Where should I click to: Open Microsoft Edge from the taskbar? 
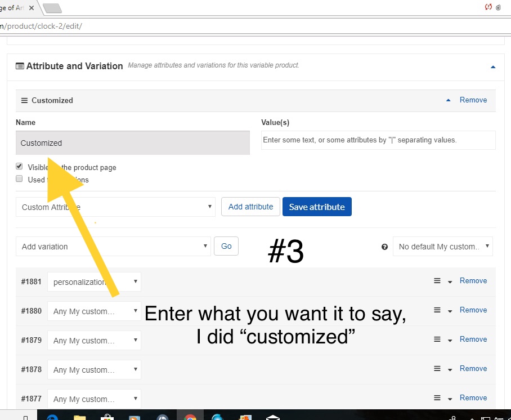(x=53, y=416)
